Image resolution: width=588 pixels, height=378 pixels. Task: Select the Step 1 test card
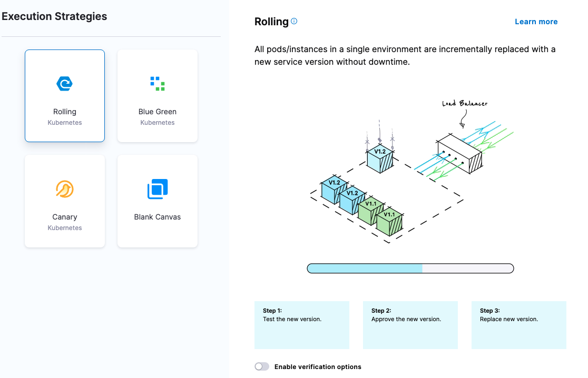coord(301,325)
